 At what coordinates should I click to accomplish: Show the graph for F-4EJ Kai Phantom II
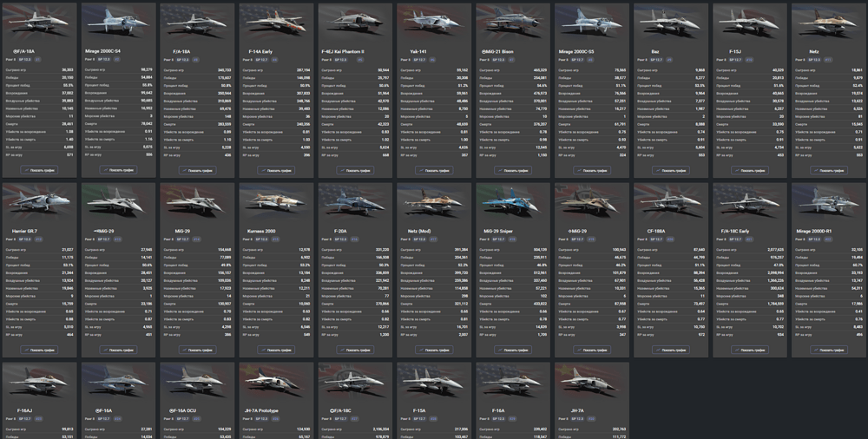point(353,170)
